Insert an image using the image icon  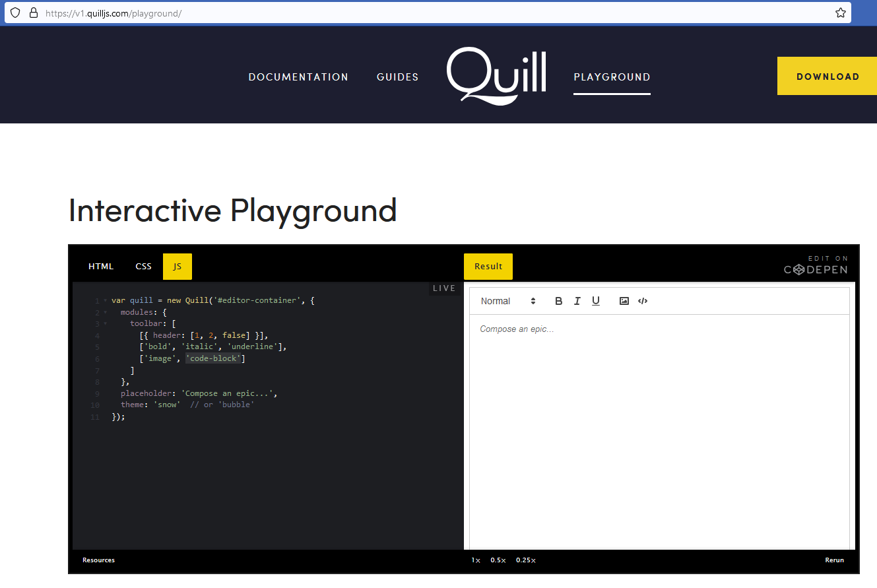coord(624,301)
